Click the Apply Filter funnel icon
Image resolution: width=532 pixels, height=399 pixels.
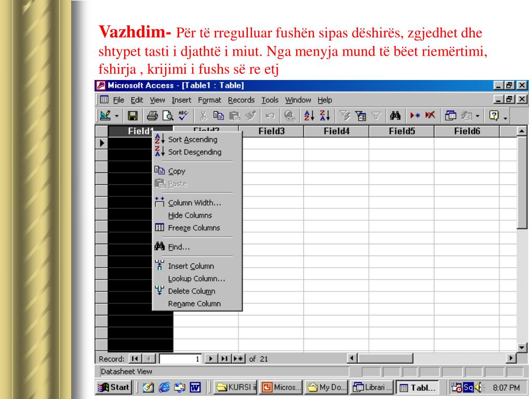click(376, 116)
